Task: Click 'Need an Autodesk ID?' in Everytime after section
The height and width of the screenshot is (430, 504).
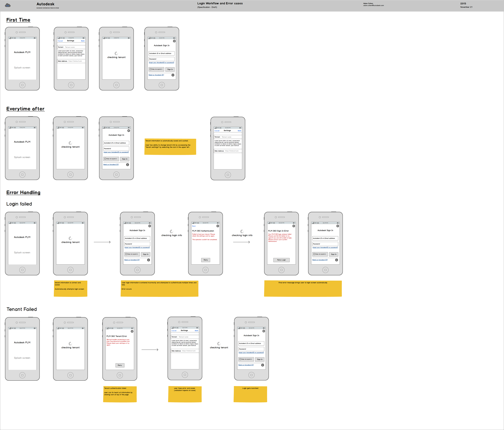Action: (111, 165)
